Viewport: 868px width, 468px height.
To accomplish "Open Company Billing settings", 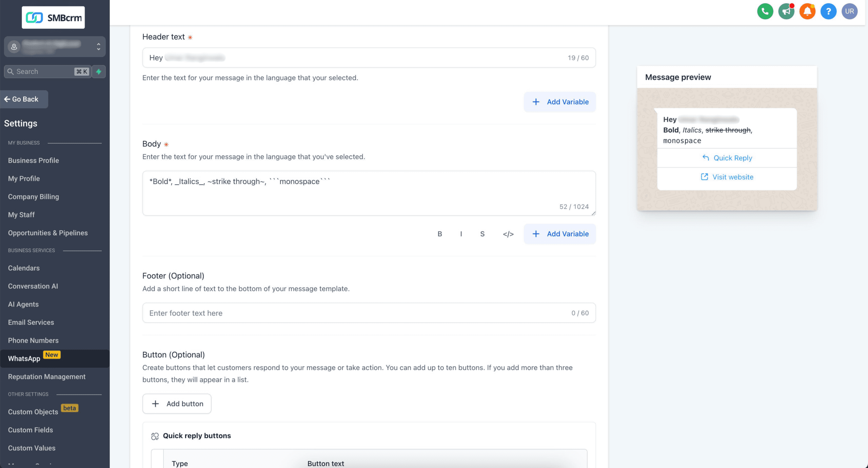I will 34,197.
